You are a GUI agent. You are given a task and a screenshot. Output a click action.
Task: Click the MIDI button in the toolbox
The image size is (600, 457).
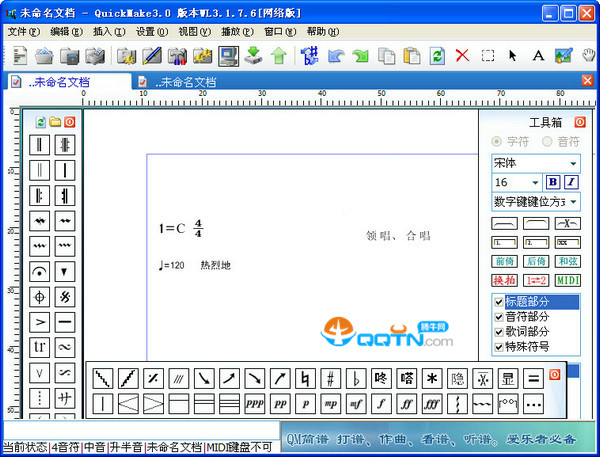pyautogui.click(x=568, y=280)
